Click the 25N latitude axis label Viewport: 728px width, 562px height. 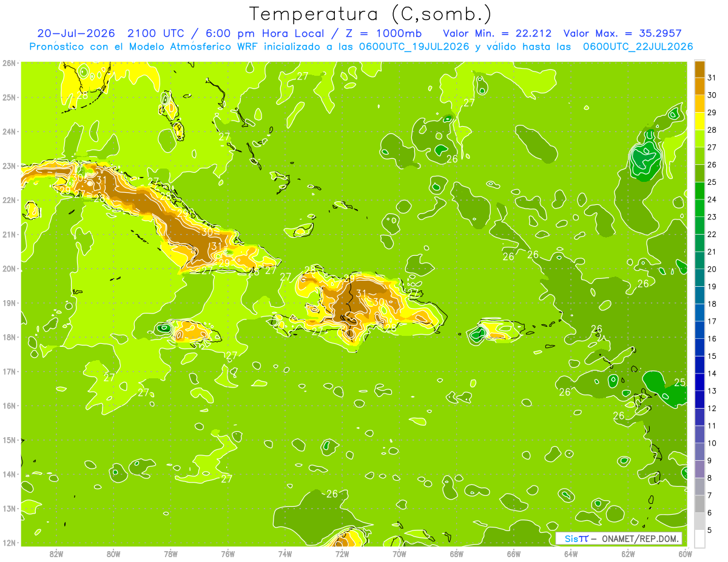(8, 97)
